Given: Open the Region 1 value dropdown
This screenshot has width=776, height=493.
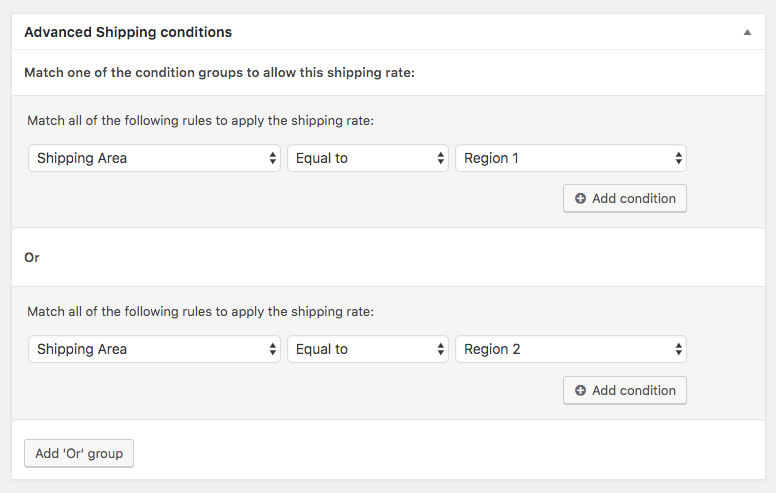Looking at the screenshot, I should click(571, 158).
